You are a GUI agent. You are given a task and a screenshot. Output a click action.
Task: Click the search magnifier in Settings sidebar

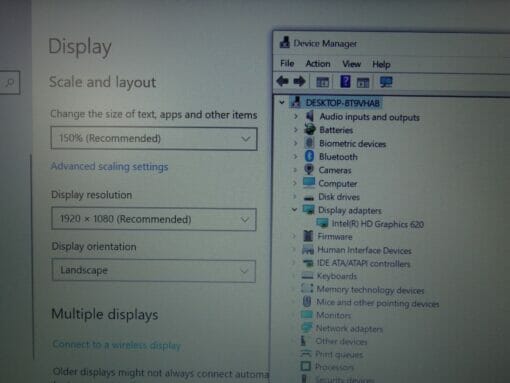pyautogui.click(x=10, y=82)
